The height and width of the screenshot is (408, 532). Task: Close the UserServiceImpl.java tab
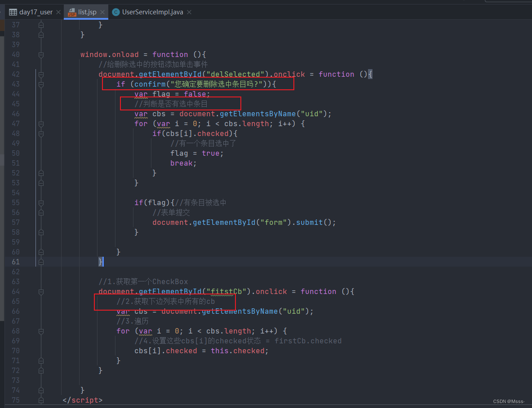pyautogui.click(x=189, y=12)
